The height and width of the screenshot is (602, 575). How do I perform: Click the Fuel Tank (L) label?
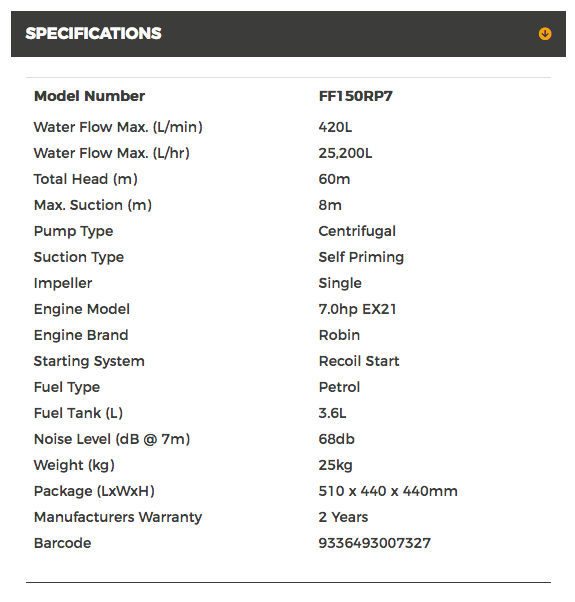78,413
